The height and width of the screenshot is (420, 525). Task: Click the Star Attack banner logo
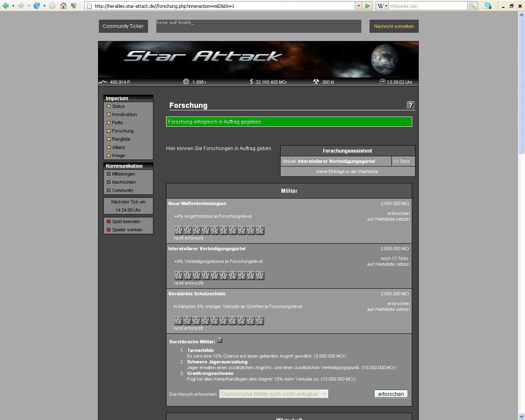tap(204, 56)
